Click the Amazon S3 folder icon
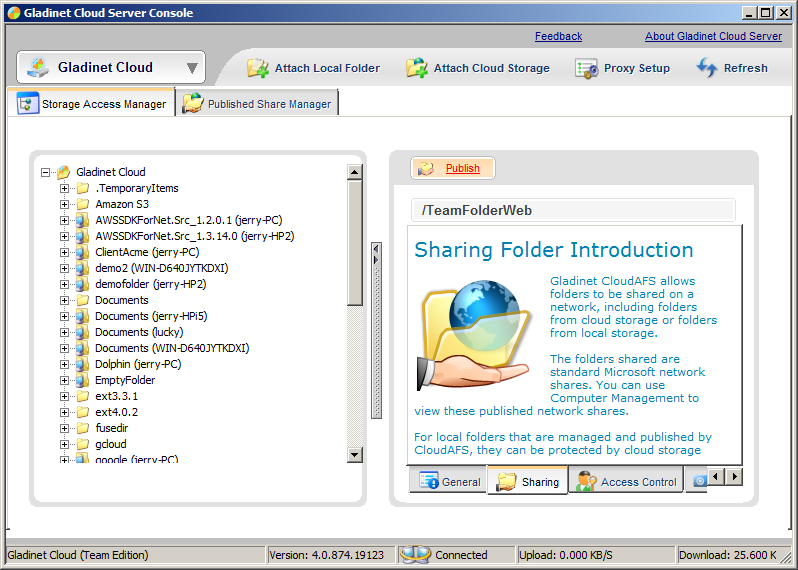Viewport: 798px width, 570px height. pyautogui.click(x=83, y=205)
